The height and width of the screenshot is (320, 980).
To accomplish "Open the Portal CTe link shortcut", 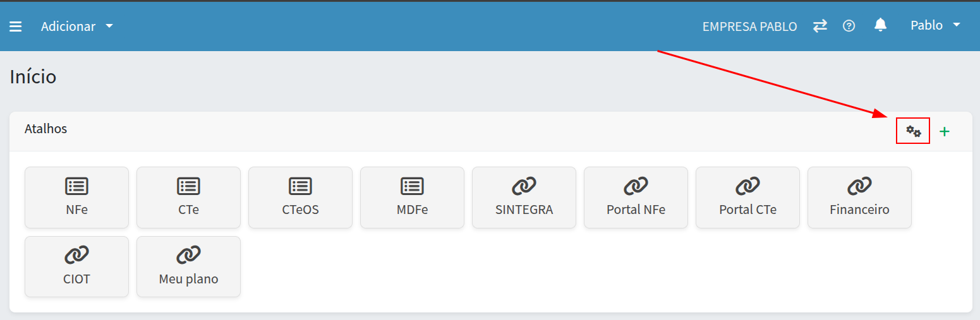I will (x=747, y=197).
